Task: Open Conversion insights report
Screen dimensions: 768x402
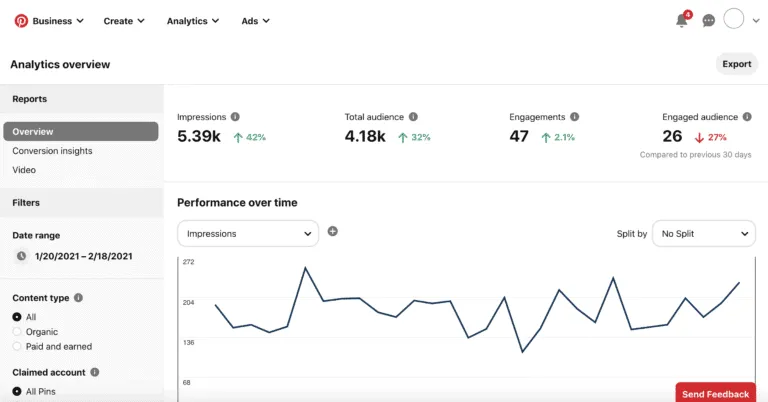Action: click(52, 151)
